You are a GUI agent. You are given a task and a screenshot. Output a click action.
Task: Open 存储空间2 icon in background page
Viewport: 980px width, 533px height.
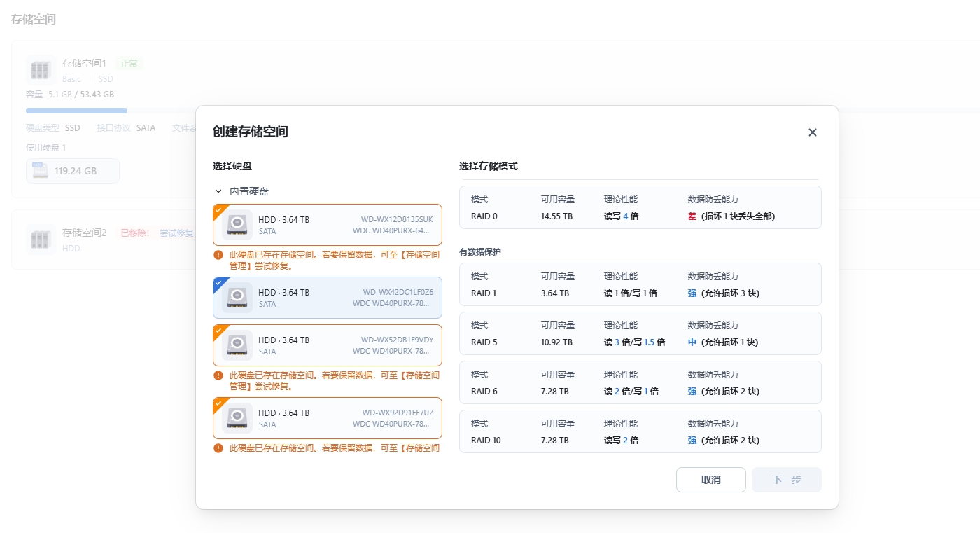coord(41,240)
